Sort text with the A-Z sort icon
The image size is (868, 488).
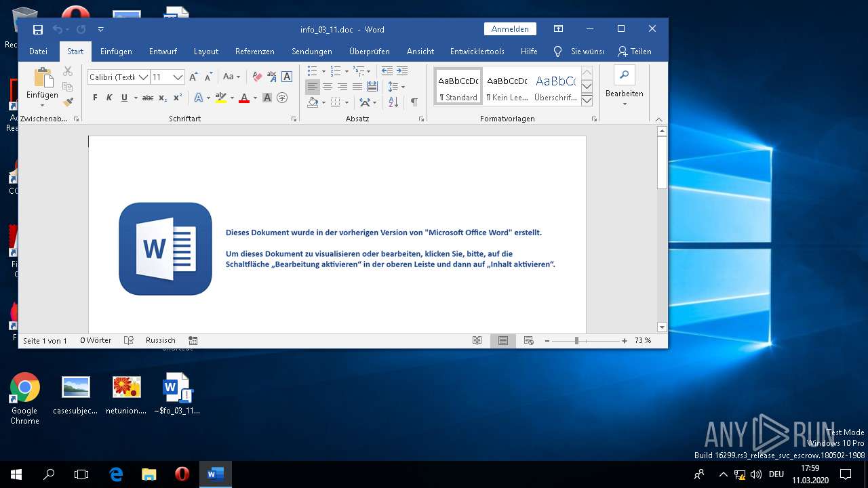tap(394, 102)
